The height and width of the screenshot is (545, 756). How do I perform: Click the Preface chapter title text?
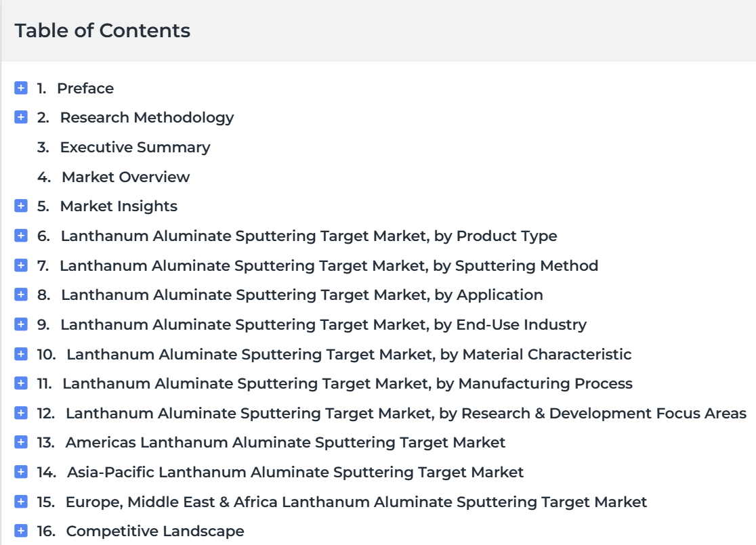click(x=85, y=88)
